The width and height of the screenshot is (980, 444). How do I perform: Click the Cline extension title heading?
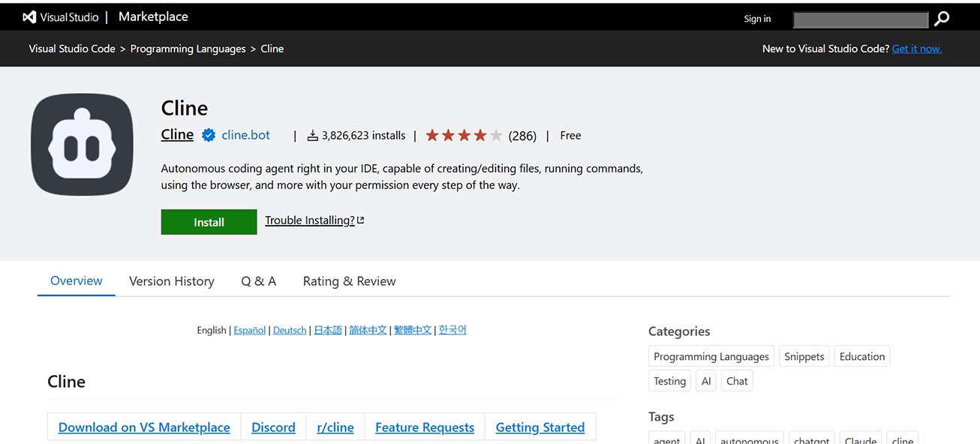pos(185,108)
